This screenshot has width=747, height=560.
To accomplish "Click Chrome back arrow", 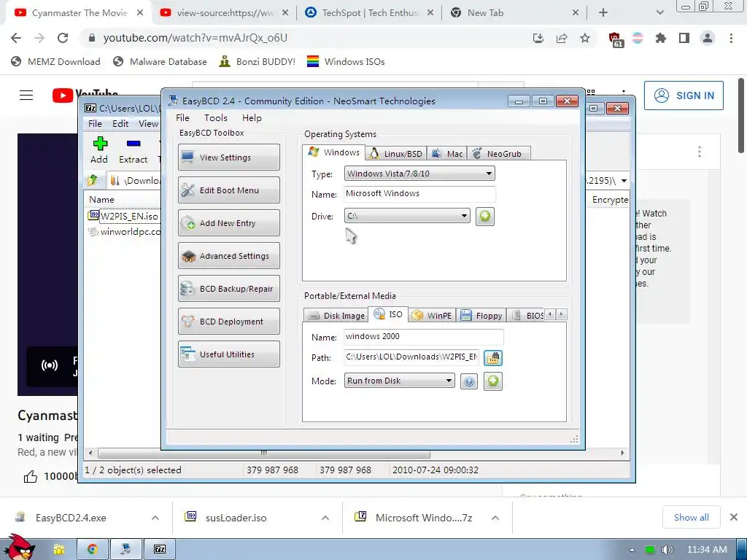I will pos(16,38).
